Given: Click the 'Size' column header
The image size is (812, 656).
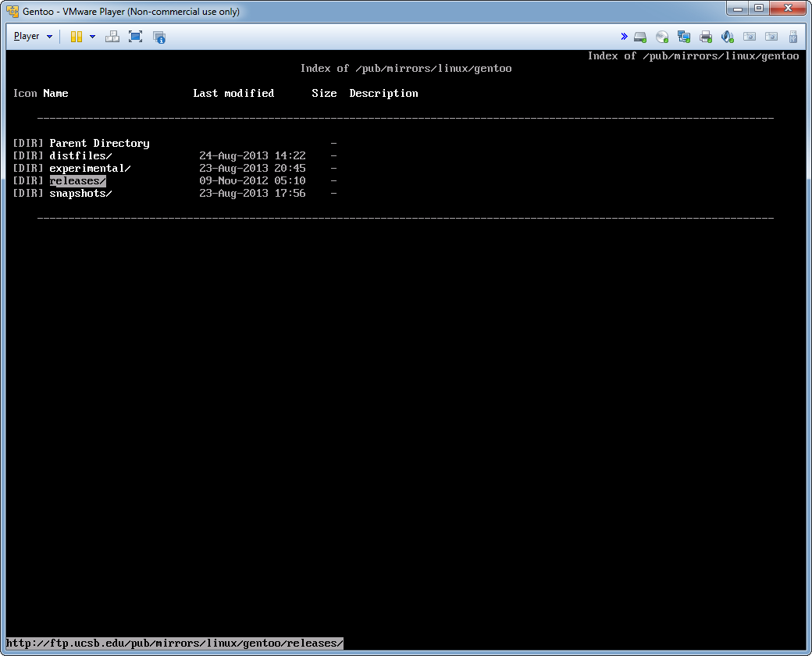Looking at the screenshot, I should tap(324, 93).
